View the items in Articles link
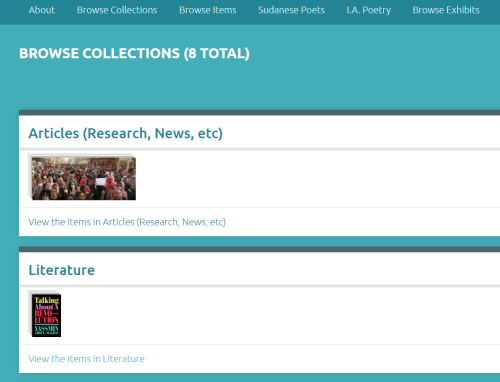Viewport: 500px width, 382px height. click(x=127, y=222)
